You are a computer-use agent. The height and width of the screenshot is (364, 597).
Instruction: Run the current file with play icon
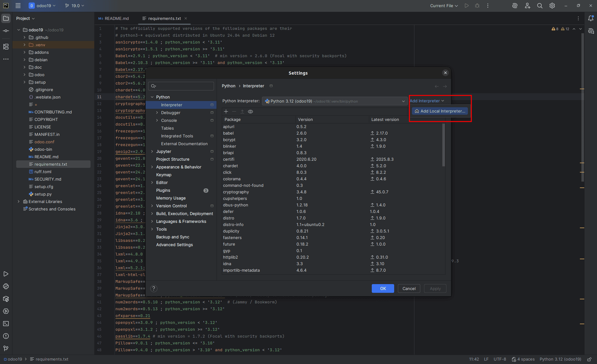point(467,6)
